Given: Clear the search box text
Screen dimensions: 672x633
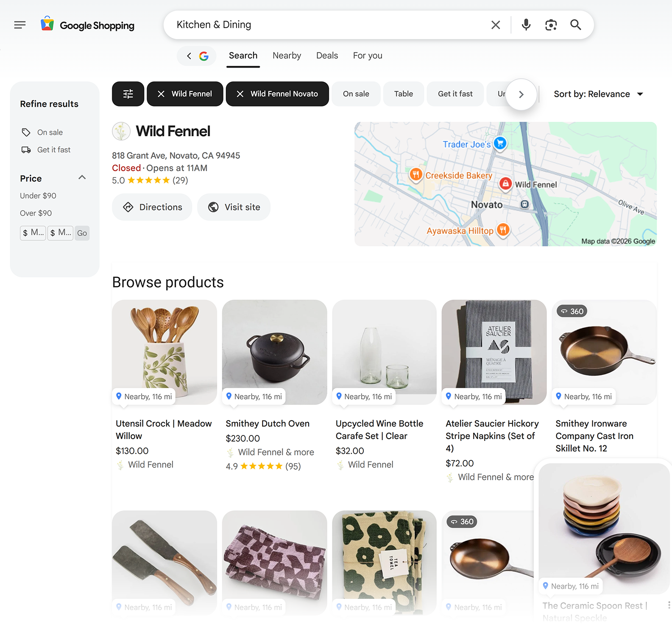Looking at the screenshot, I should (495, 25).
